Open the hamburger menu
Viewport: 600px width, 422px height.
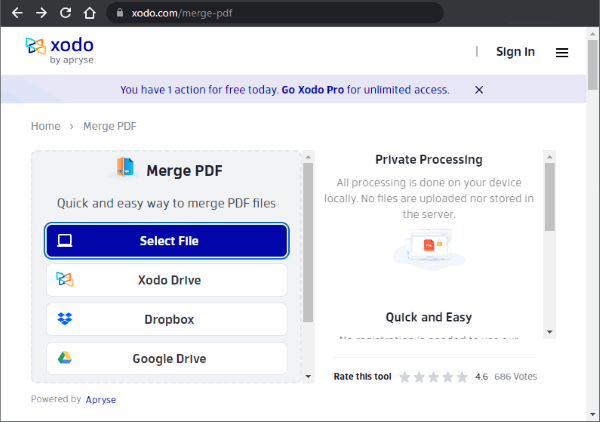[x=562, y=52]
